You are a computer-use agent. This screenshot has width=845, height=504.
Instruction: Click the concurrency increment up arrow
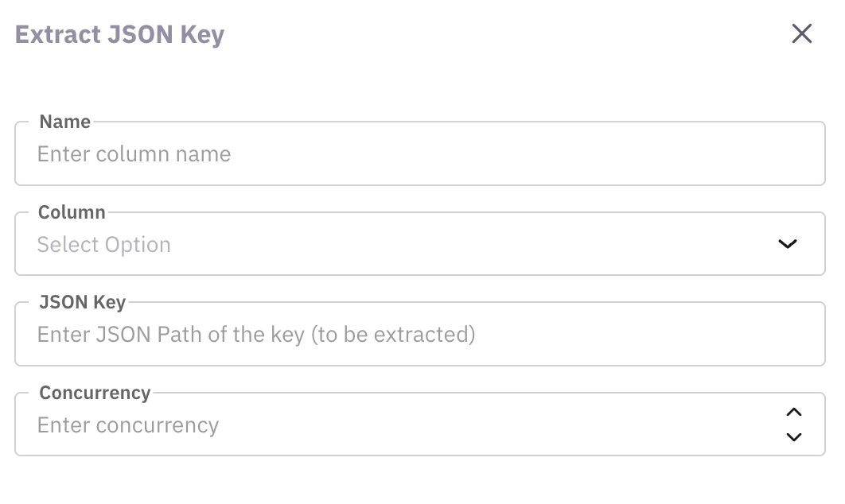(x=793, y=412)
